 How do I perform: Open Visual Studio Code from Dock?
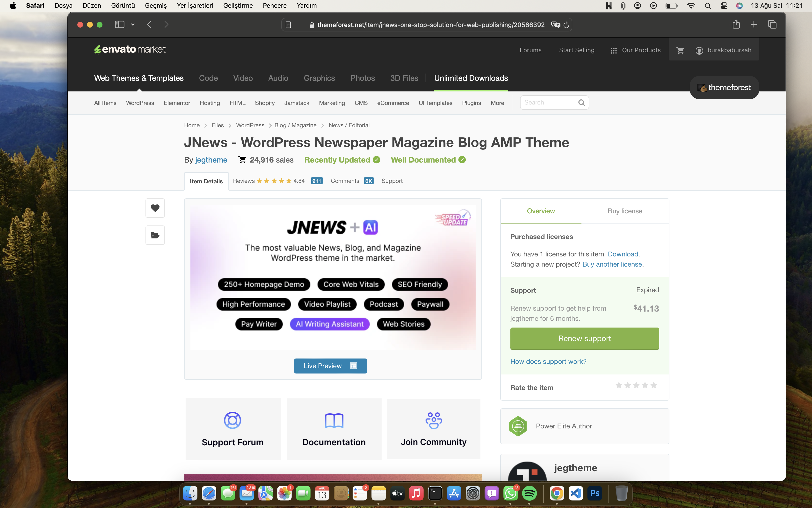[x=576, y=493]
